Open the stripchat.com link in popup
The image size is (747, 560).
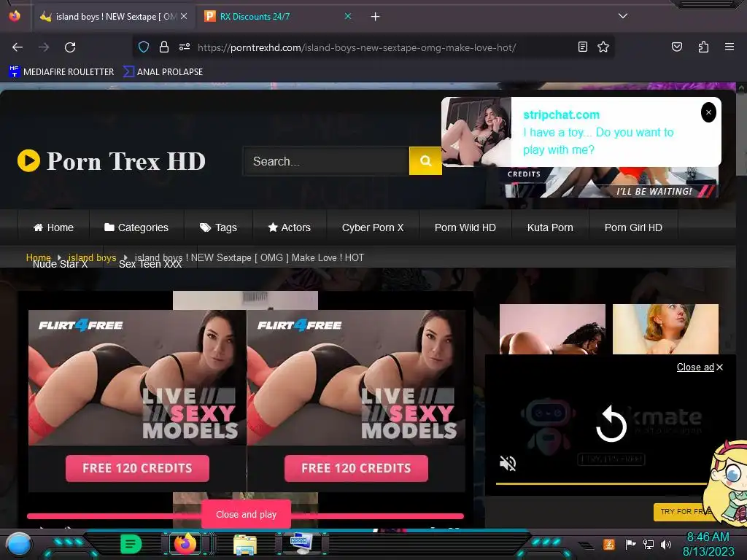(x=561, y=114)
